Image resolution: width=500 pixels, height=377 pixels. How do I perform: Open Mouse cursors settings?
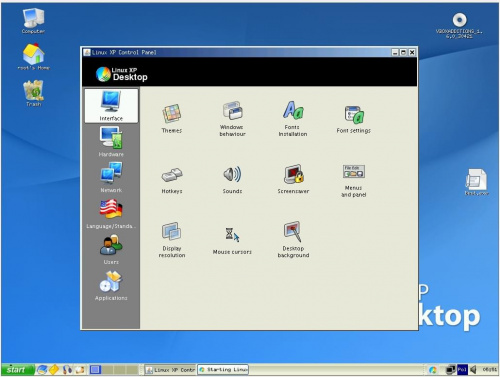coord(232,240)
